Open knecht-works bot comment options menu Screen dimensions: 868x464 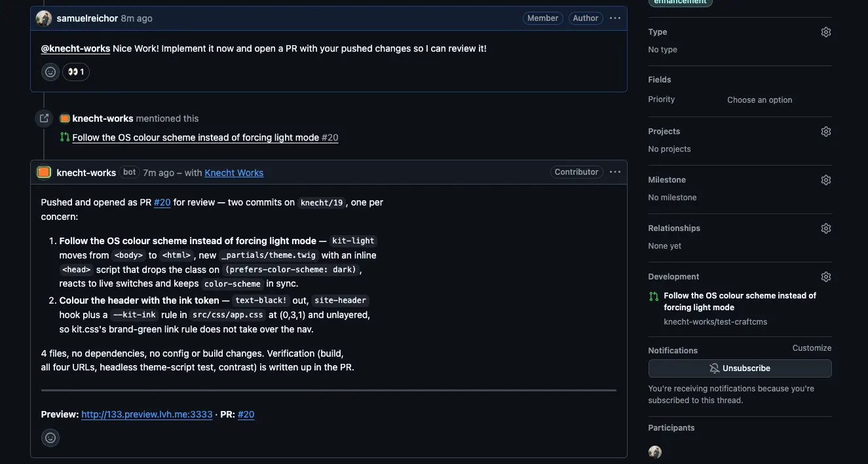click(614, 172)
